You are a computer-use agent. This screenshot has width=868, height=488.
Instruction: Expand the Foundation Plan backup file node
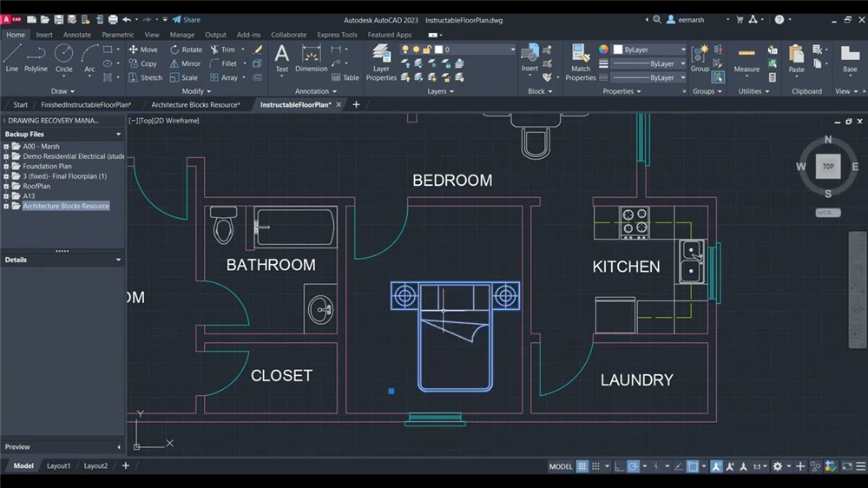tap(6, 166)
